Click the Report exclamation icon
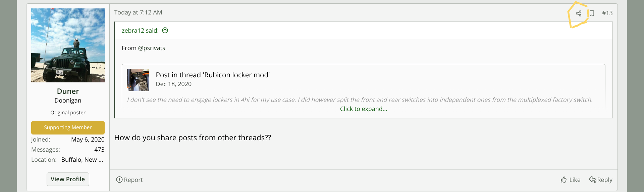This screenshot has height=192, width=644. point(119,180)
